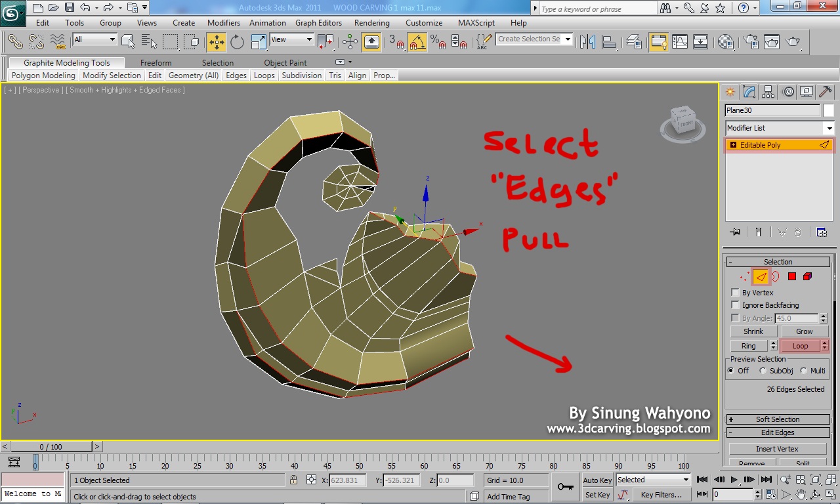Open the Hierarchy command panel icon
The image size is (840, 504).
(769, 91)
